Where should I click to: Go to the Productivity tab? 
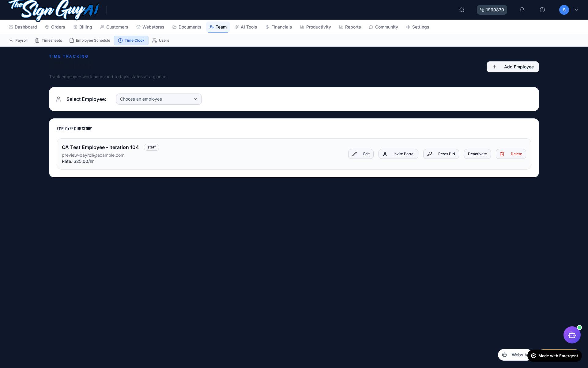click(316, 27)
